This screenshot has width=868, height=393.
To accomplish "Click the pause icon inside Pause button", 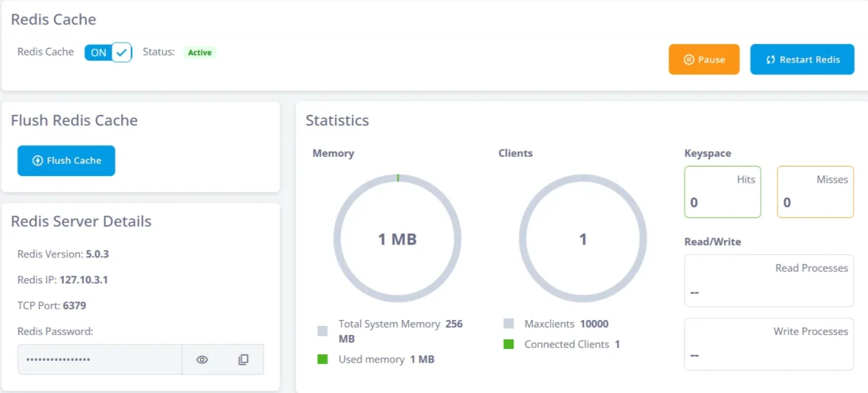I will click(x=688, y=59).
